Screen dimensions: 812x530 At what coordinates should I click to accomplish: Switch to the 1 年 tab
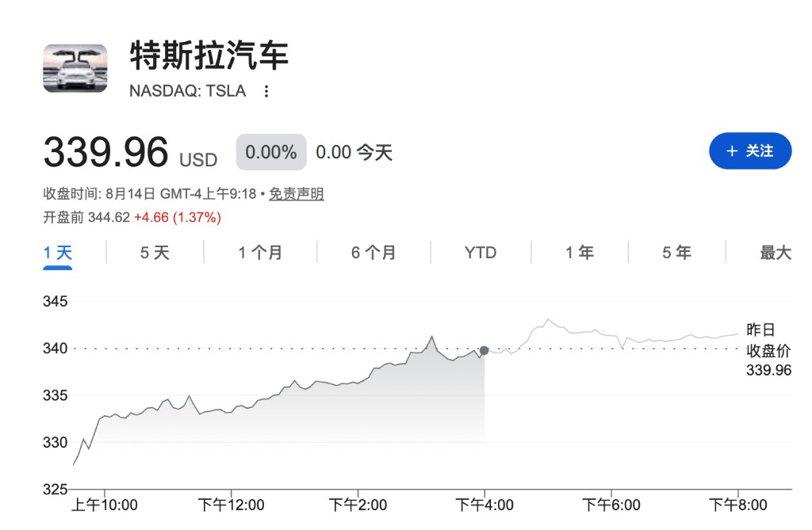(580, 253)
